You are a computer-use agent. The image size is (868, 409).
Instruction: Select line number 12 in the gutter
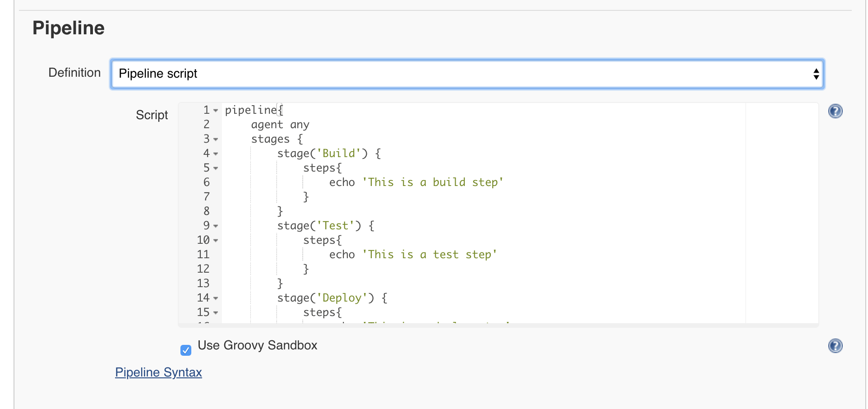(x=203, y=269)
